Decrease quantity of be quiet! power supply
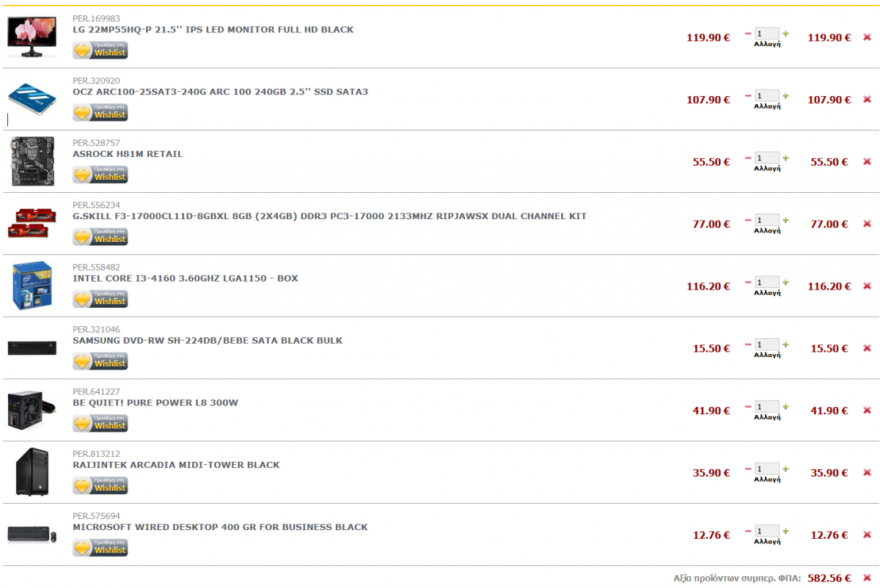 [x=748, y=407]
